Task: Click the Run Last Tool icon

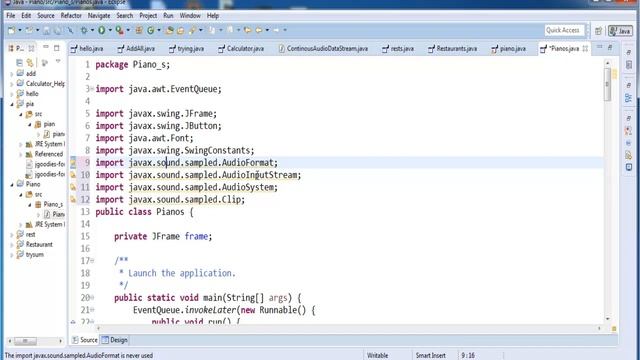Action: point(119,30)
